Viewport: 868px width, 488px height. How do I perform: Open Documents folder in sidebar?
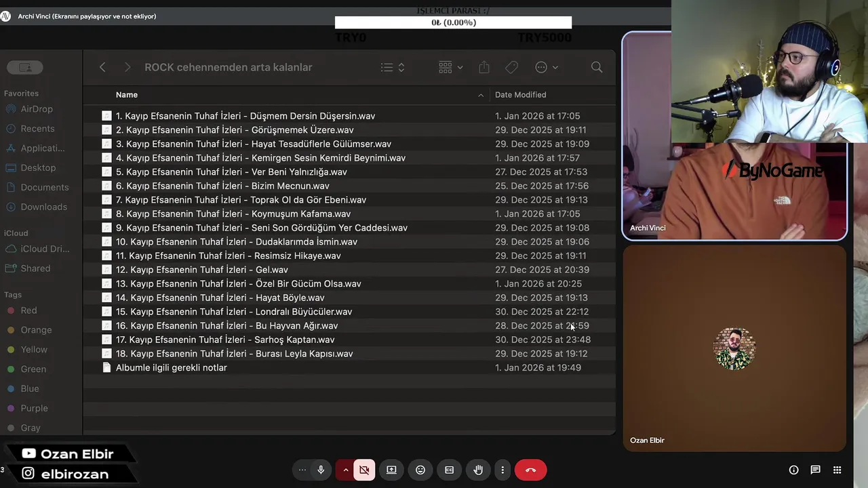pyautogui.click(x=37, y=187)
